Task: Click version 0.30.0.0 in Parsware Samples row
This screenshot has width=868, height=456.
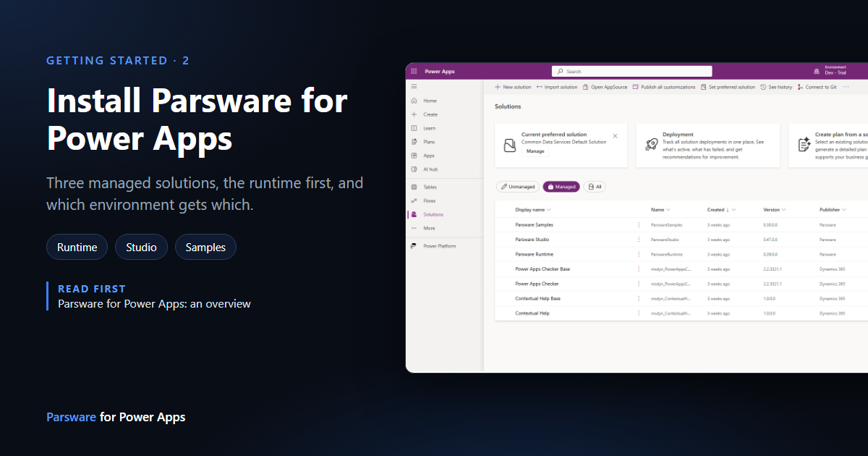Action: click(770, 225)
